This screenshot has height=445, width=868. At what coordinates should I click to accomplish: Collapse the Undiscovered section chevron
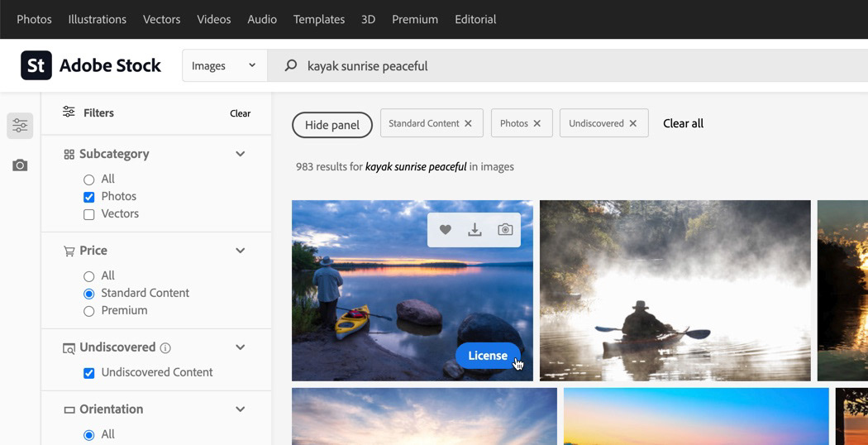pos(241,347)
